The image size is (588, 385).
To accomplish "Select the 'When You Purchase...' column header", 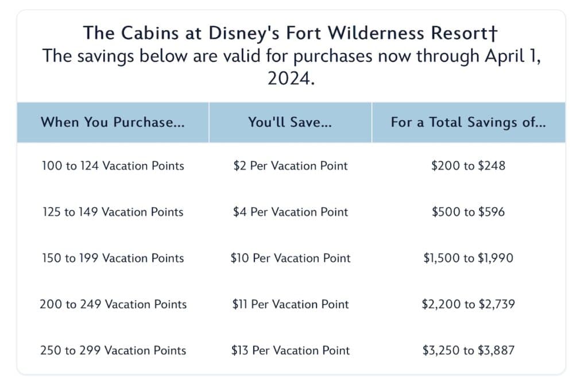I will pyautogui.click(x=113, y=122).
